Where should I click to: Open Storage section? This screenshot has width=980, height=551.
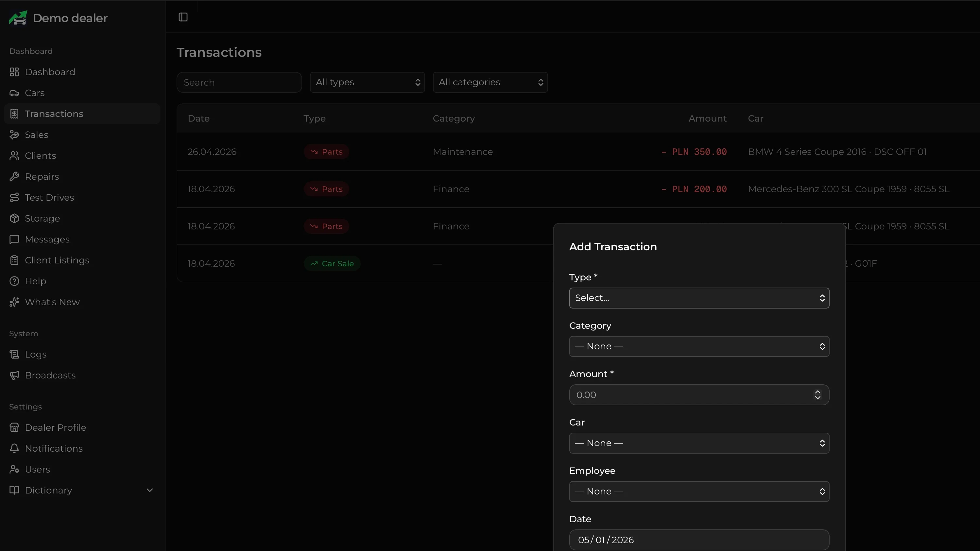[x=82, y=218]
